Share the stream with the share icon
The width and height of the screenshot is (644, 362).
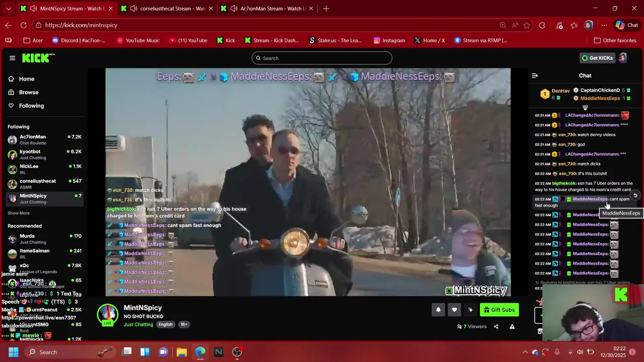[496, 326]
